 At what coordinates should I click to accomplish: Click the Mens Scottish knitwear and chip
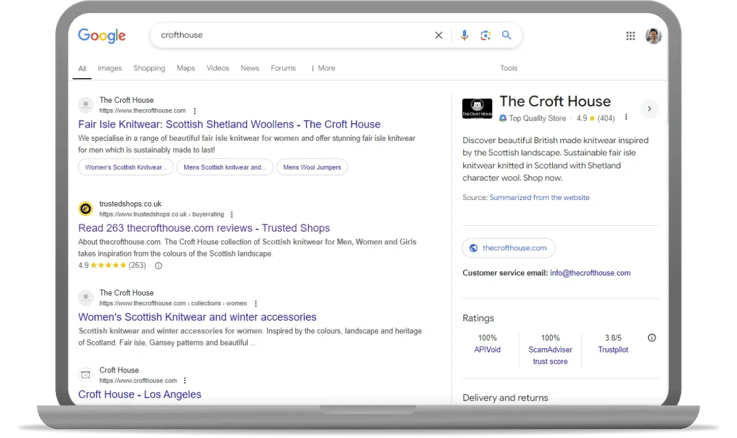tap(225, 167)
